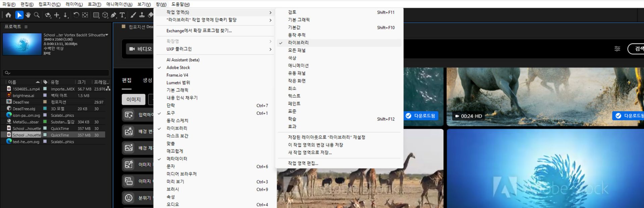Select the Zoom magnifier tool
The image size is (644, 208).
pos(37,15)
